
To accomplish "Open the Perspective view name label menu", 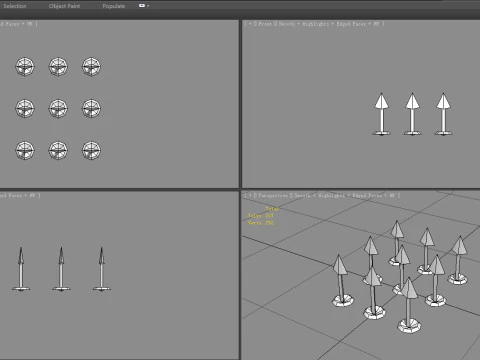I will pos(273,196).
